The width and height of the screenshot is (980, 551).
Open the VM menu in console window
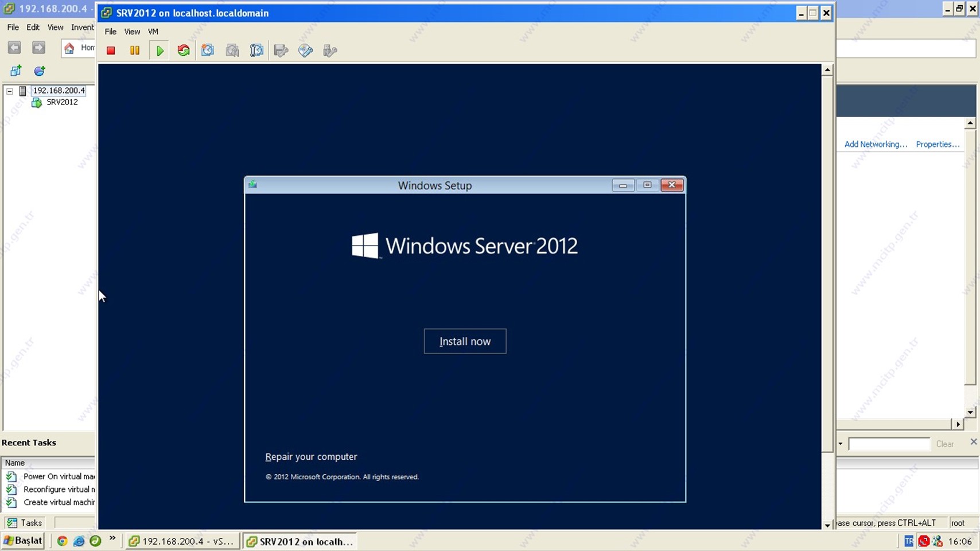[x=153, y=32]
